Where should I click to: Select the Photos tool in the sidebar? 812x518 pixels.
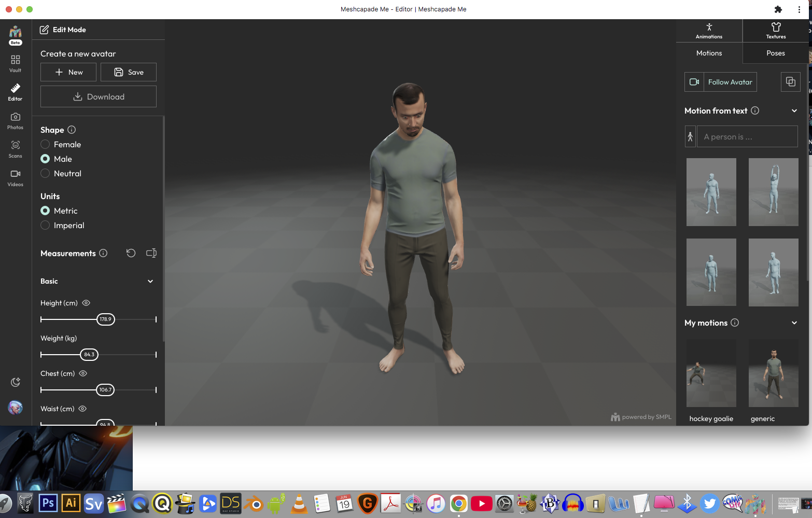15,119
